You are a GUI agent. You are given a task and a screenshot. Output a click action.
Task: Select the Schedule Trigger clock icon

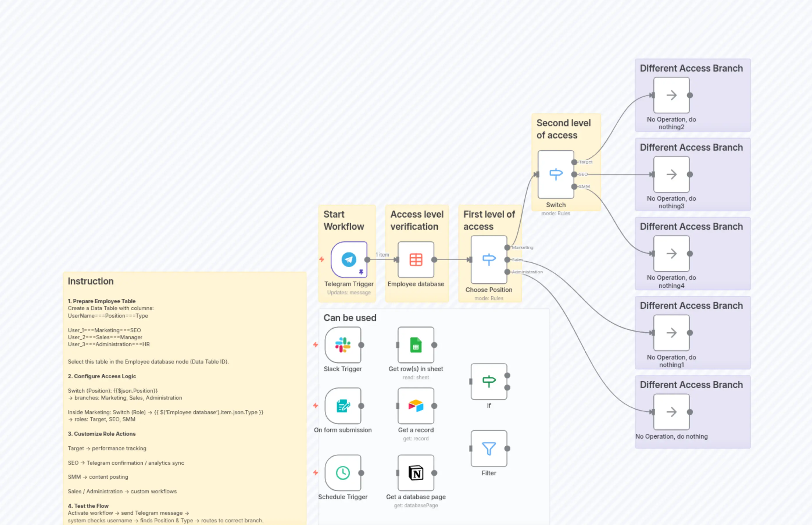(x=343, y=473)
